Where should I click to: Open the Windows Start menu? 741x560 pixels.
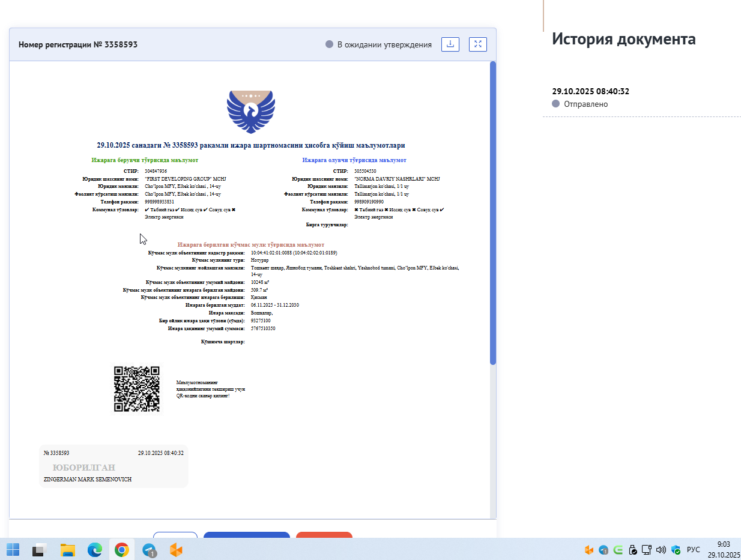coord(13,549)
